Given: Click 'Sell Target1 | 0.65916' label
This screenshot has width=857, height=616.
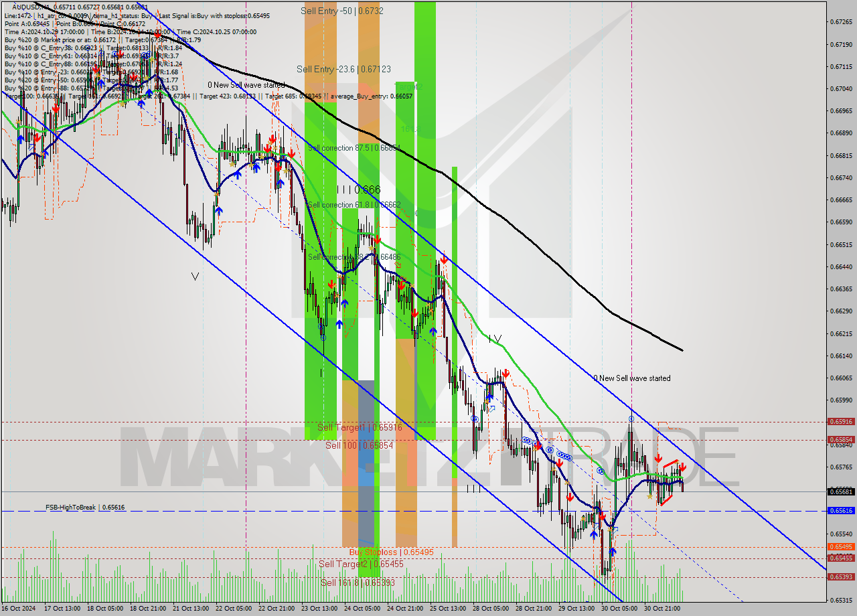Looking at the screenshot, I should [x=360, y=427].
